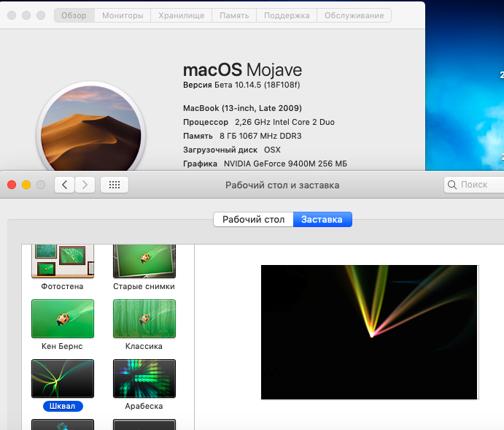Show all preferences via grid icon
This screenshot has height=430, width=504.
[115, 185]
